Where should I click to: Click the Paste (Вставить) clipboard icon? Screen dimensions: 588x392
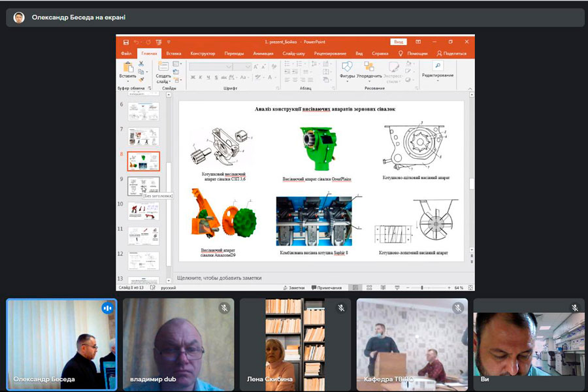pos(127,67)
